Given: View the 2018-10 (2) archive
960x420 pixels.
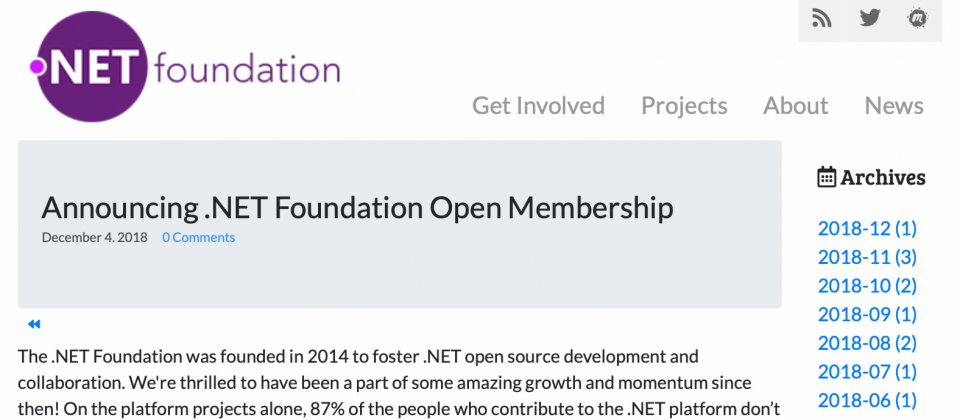Looking at the screenshot, I should click(868, 285).
